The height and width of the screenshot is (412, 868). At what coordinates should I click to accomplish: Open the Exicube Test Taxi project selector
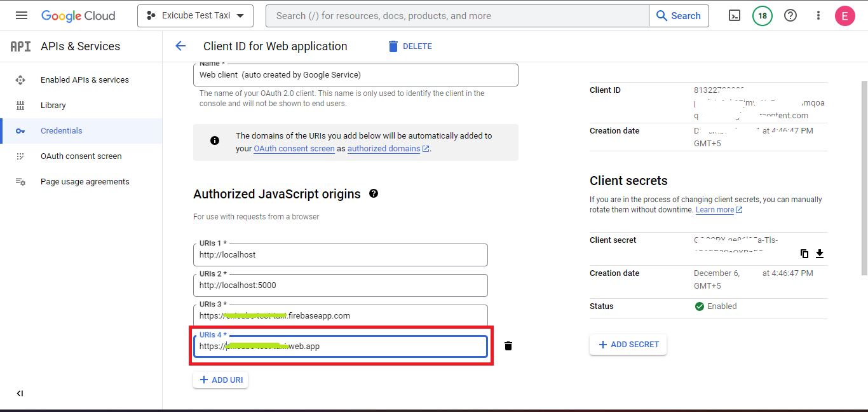pos(195,16)
